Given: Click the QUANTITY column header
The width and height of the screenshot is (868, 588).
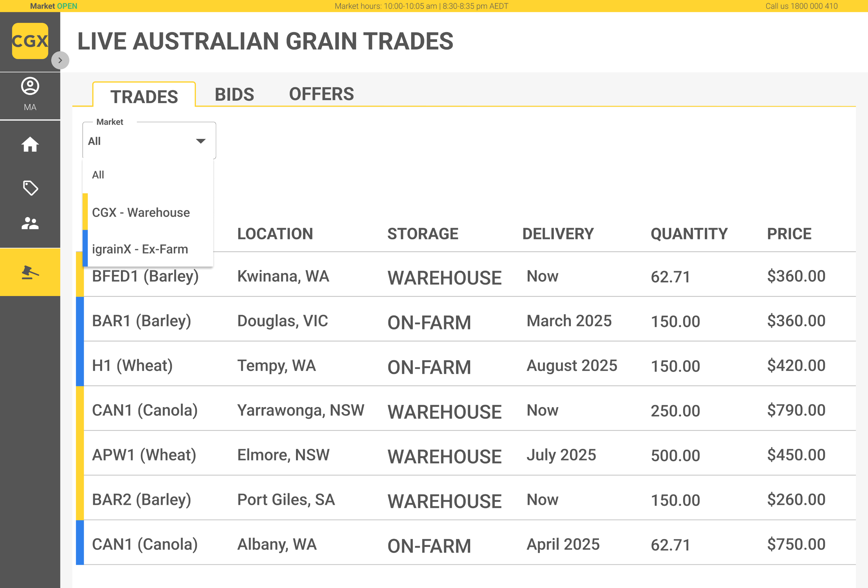Looking at the screenshot, I should [689, 234].
